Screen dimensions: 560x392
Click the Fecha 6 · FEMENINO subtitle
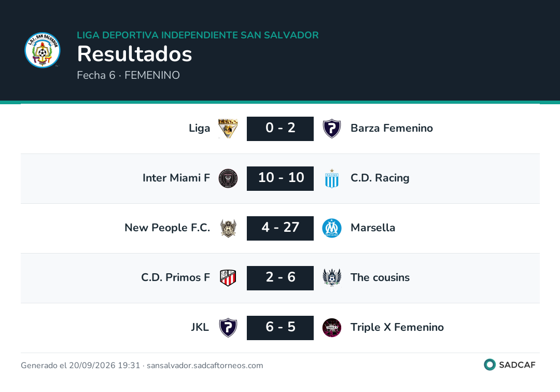[x=128, y=75]
